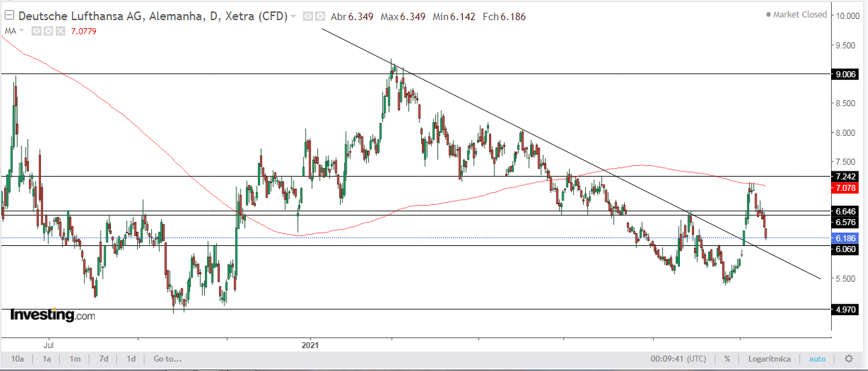
Task: Toggle the auto scale option
Action: tap(818, 359)
